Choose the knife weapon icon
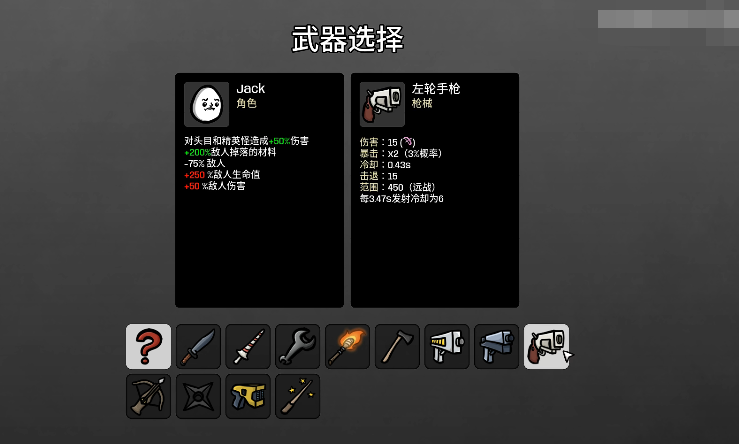739x444 pixels. tap(198, 346)
